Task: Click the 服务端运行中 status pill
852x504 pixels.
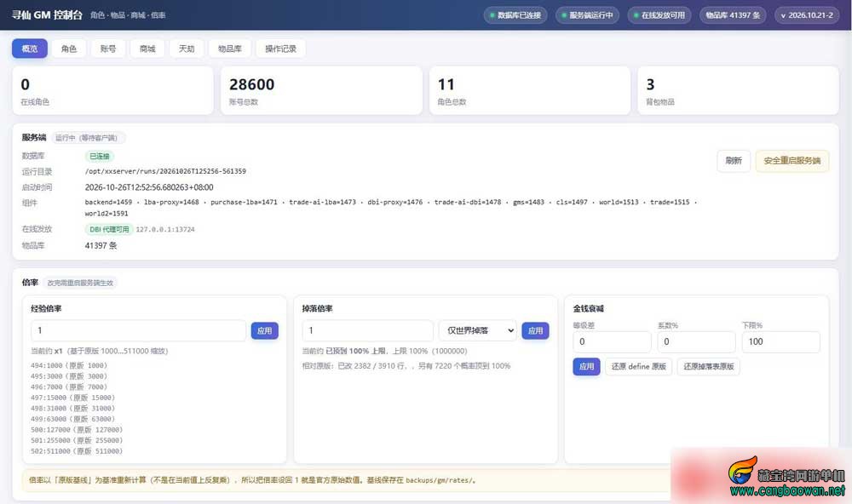Action: 587,15
